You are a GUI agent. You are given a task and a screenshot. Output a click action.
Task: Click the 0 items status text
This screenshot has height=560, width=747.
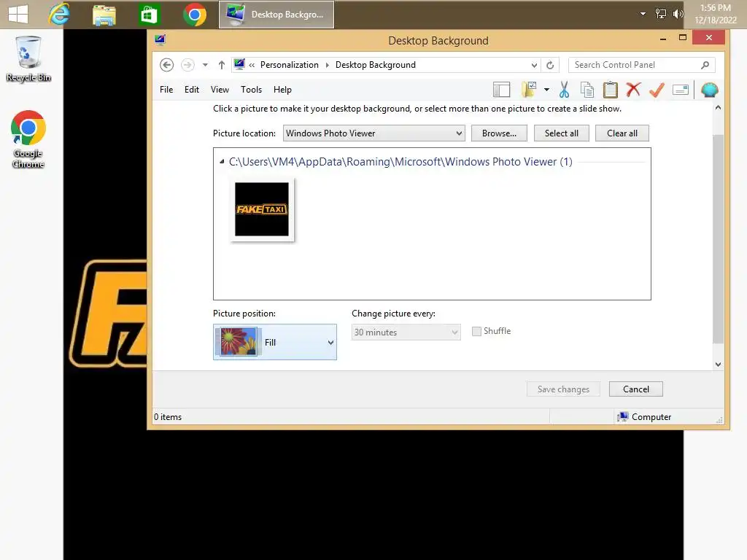[x=168, y=416]
